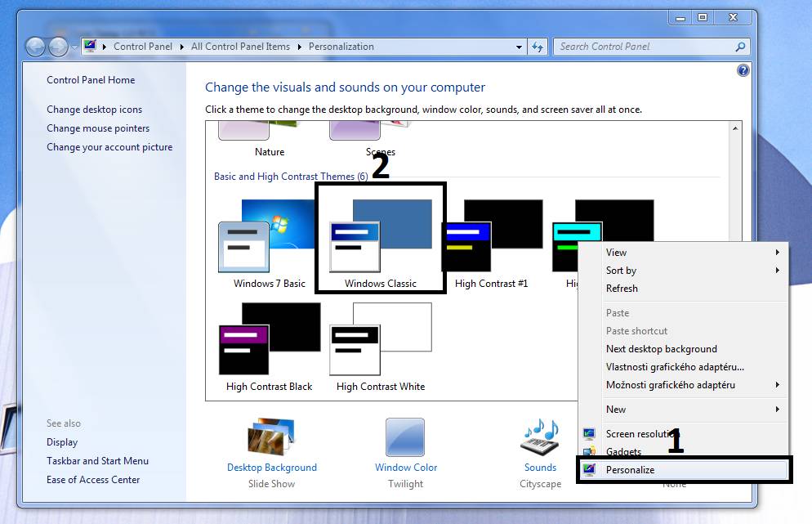This screenshot has height=524, width=812.
Task: Expand the View submenu
Action: (683, 253)
